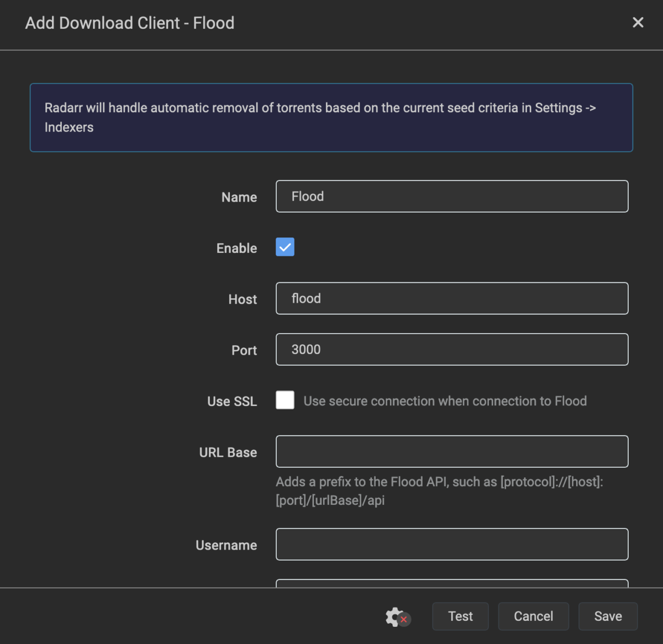Close the Add Download Client dialog
This screenshot has height=644, width=663.
tap(638, 23)
